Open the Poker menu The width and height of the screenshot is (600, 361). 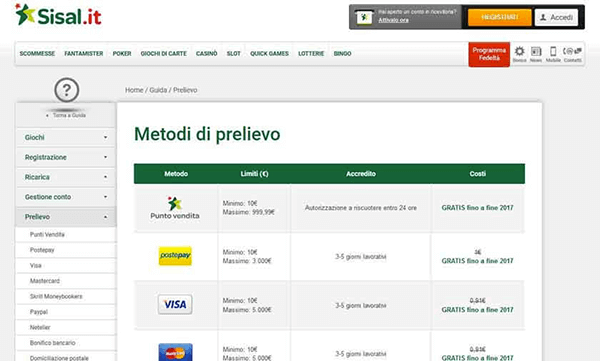122,54
